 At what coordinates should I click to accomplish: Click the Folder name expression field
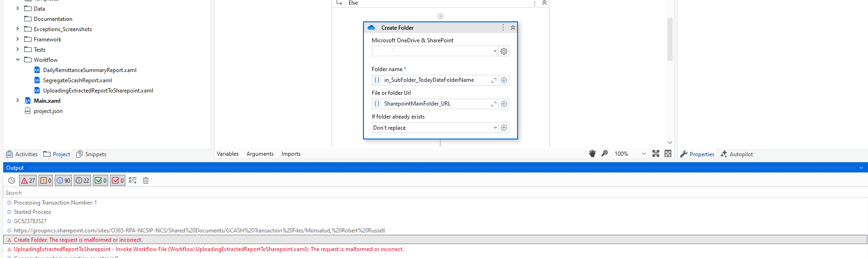[435, 80]
